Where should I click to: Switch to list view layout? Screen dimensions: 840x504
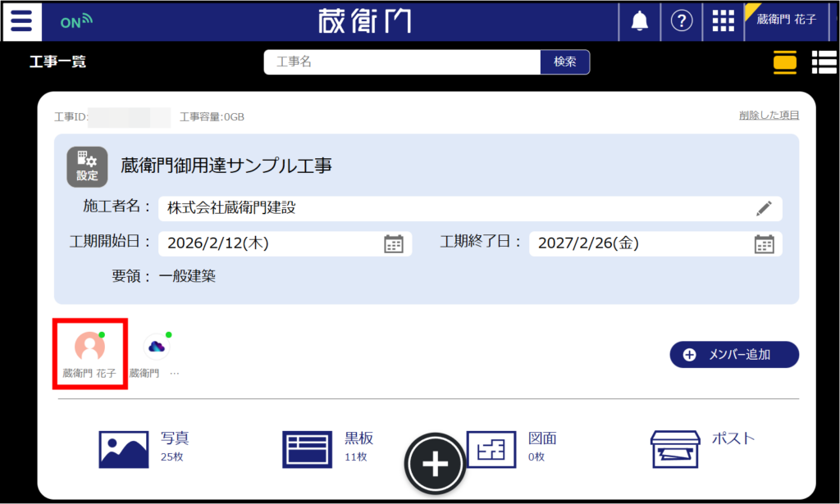(824, 62)
